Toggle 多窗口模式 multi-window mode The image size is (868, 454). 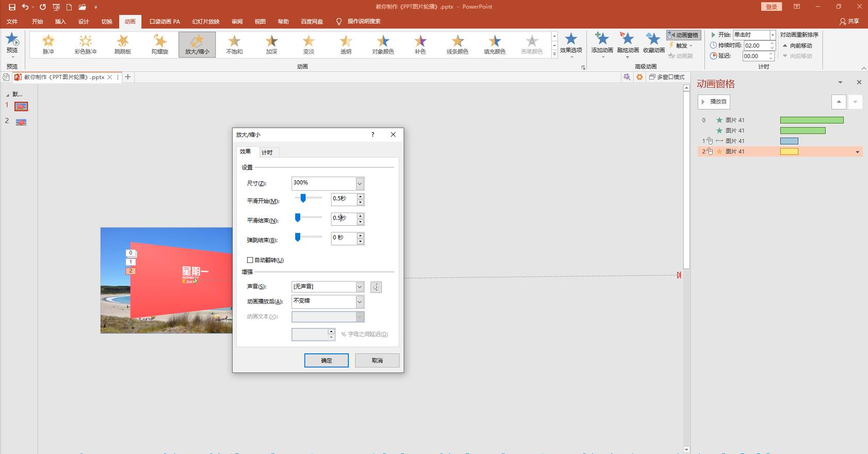667,77
